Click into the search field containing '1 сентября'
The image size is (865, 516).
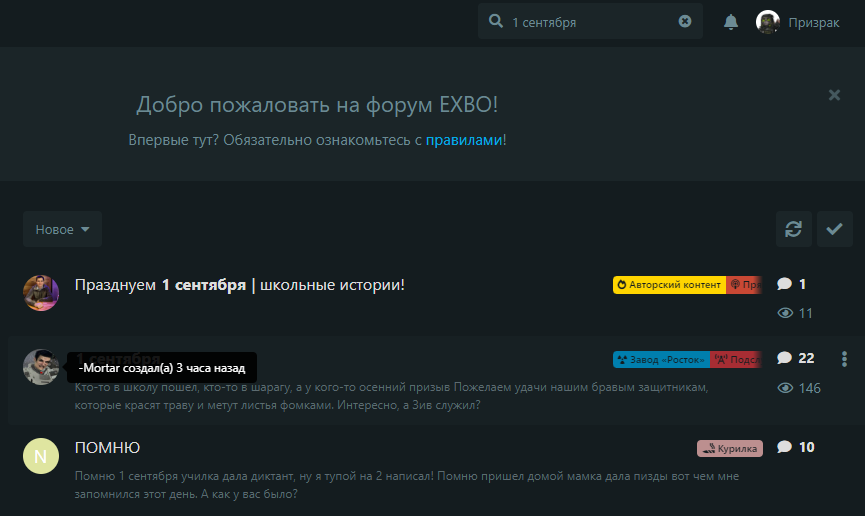[590, 22]
